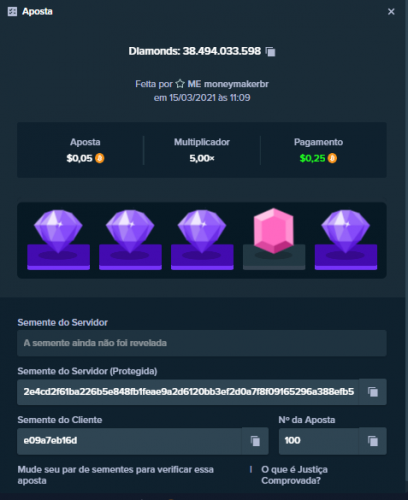
Task: Open 'Mude seu par de sementes' link
Action: click(x=116, y=475)
